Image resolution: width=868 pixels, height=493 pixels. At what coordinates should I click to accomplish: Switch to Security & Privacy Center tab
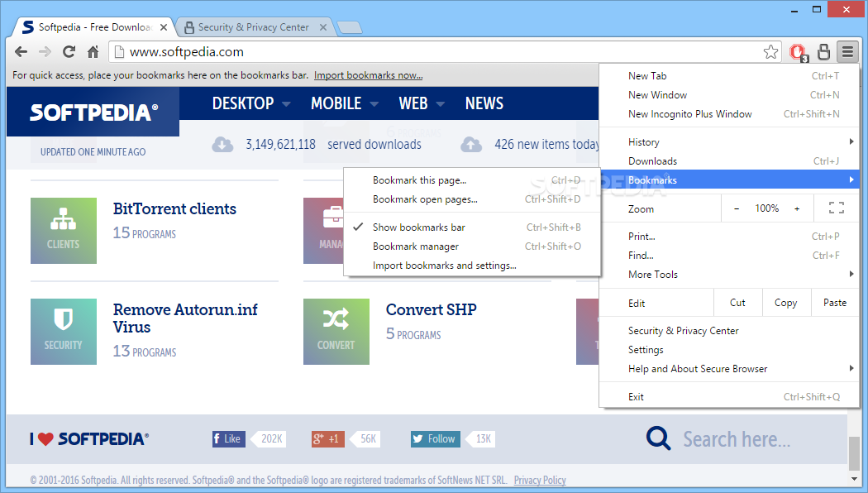click(x=254, y=27)
